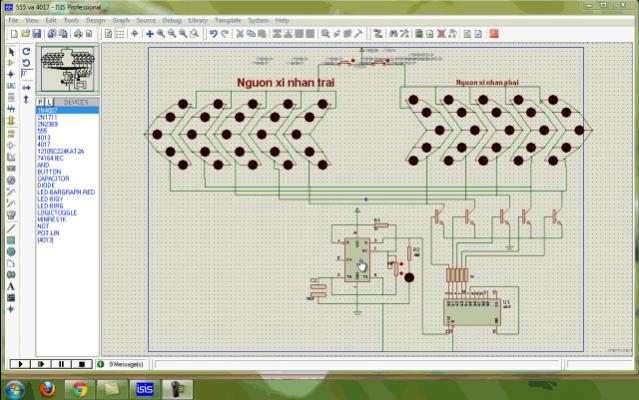Viewport: 639px width, 400px height.
Task: Open the Debug menu
Action: pos(172,19)
